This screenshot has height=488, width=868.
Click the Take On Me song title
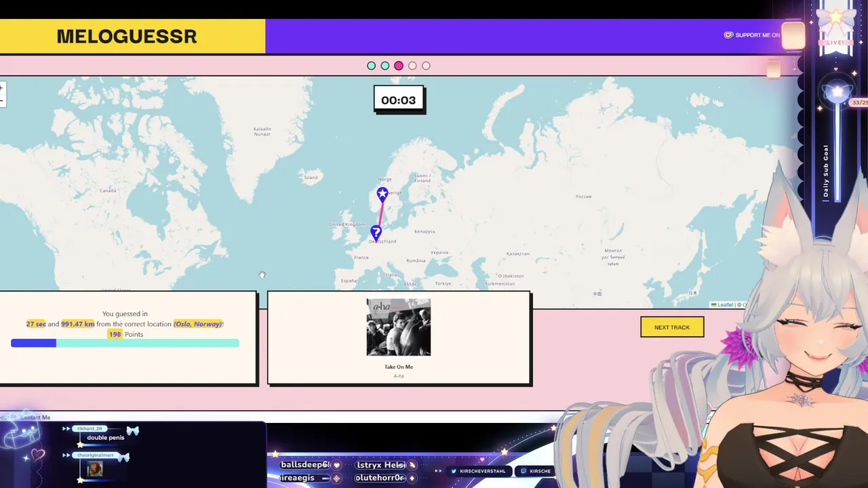tap(399, 367)
